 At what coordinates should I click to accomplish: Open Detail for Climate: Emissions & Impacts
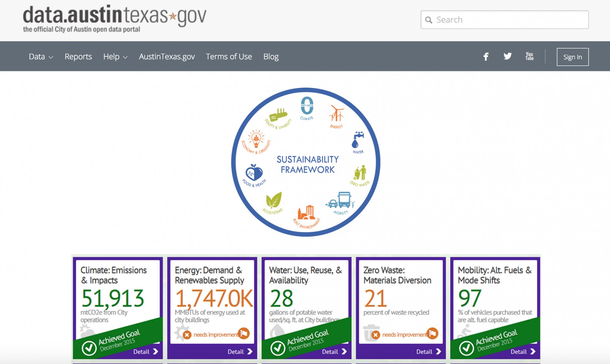pyautogui.click(x=146, y=352)
